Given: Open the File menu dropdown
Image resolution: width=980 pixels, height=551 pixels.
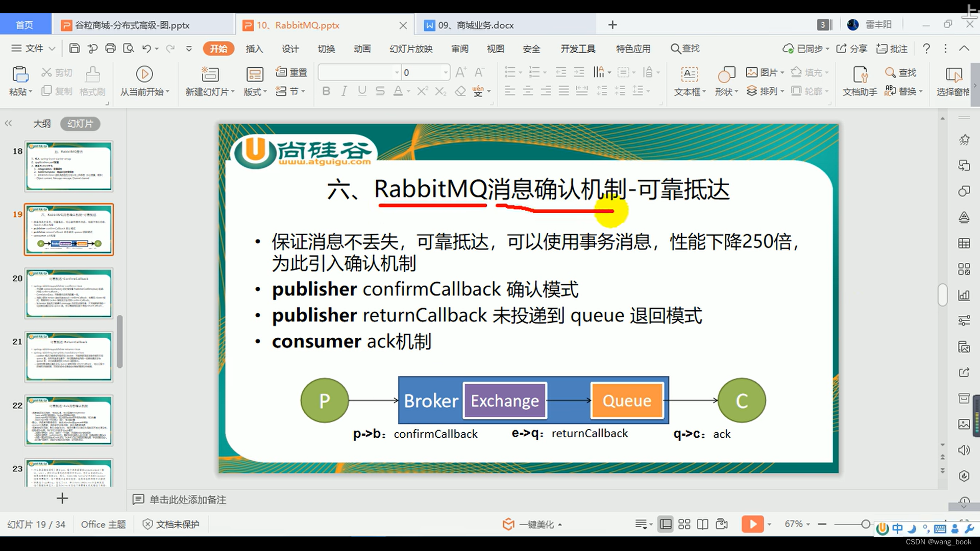Looking at the screenshot, I should point(33,48).
